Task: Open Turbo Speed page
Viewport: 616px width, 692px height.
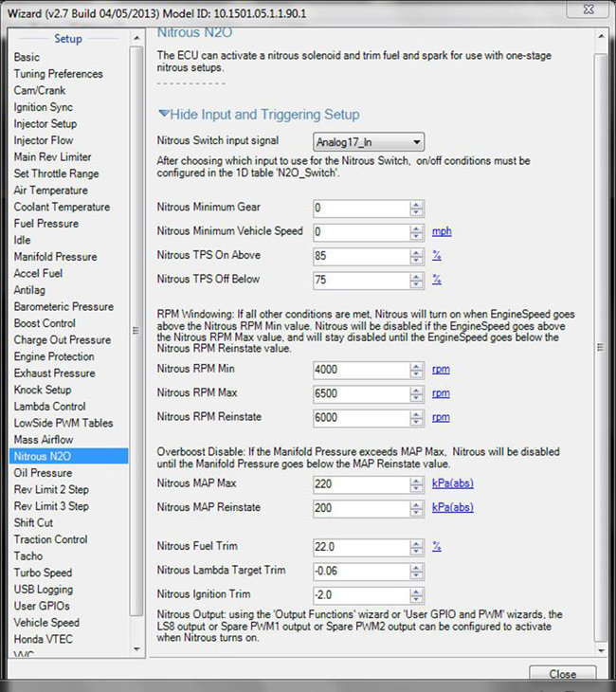Action: tap(43, 573)
